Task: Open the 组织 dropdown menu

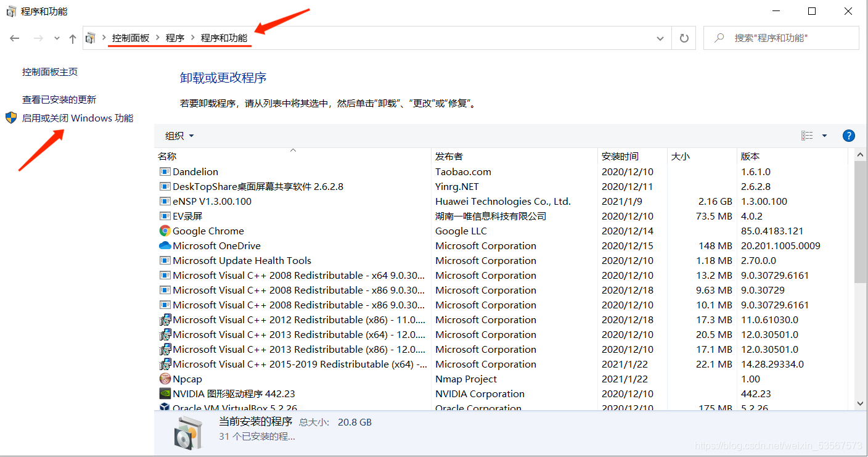Action: (179, 136)
